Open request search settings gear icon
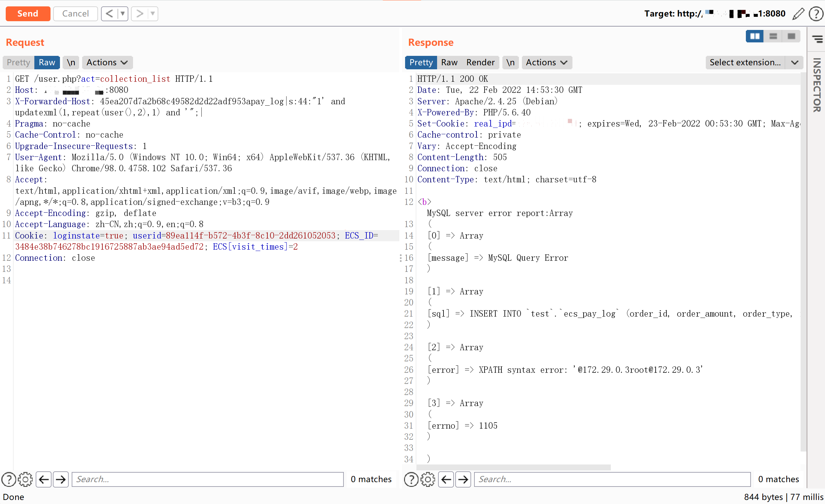Image resolution: width=825 pixels, height=504 pixels. tap(25, 479)
